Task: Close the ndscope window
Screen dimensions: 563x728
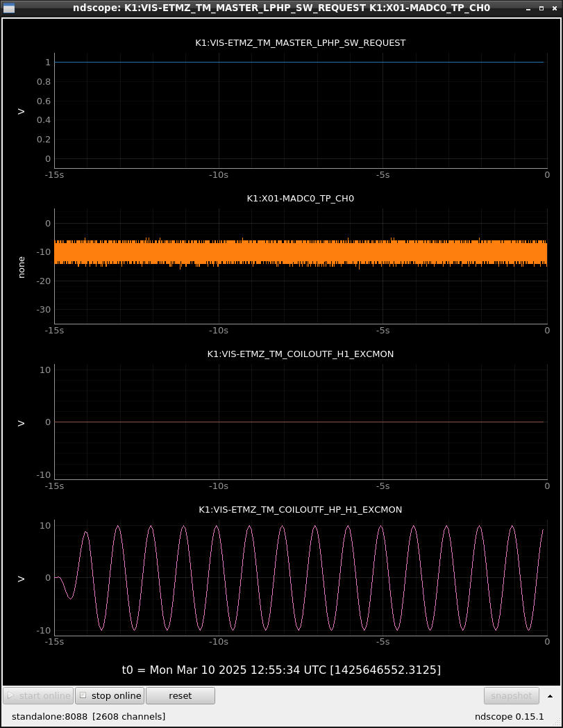Action: pyautogui.click(x=554, y=8)
